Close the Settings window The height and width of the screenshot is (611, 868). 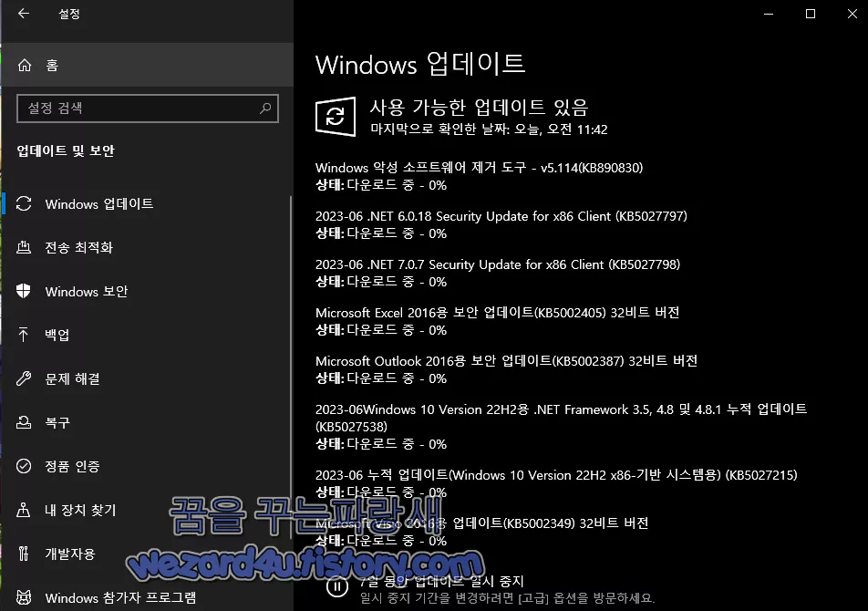pos(852,14)
